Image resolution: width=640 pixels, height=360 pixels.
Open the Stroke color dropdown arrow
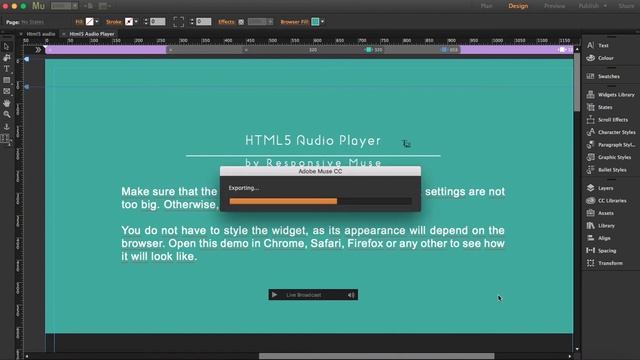(x=136, y=22)
